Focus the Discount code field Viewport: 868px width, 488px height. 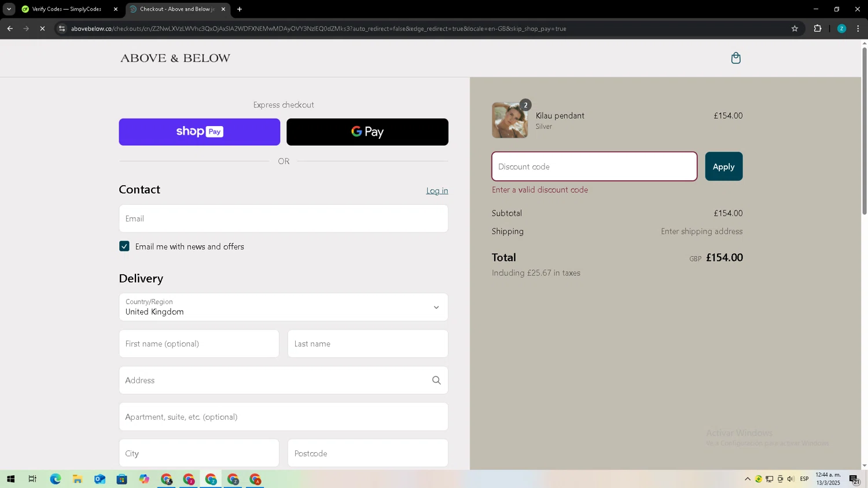point(594,167)
